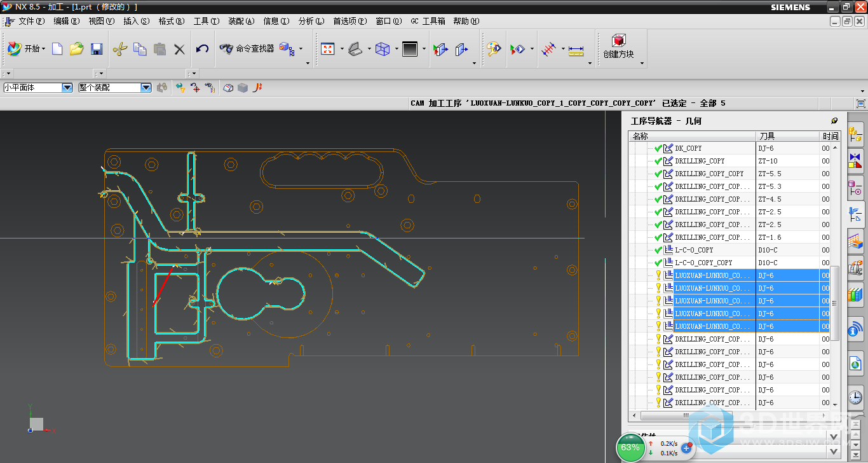Click the Undo arrow icon
868x463 pixels.
pyautogui.click(x=202, y=49)
